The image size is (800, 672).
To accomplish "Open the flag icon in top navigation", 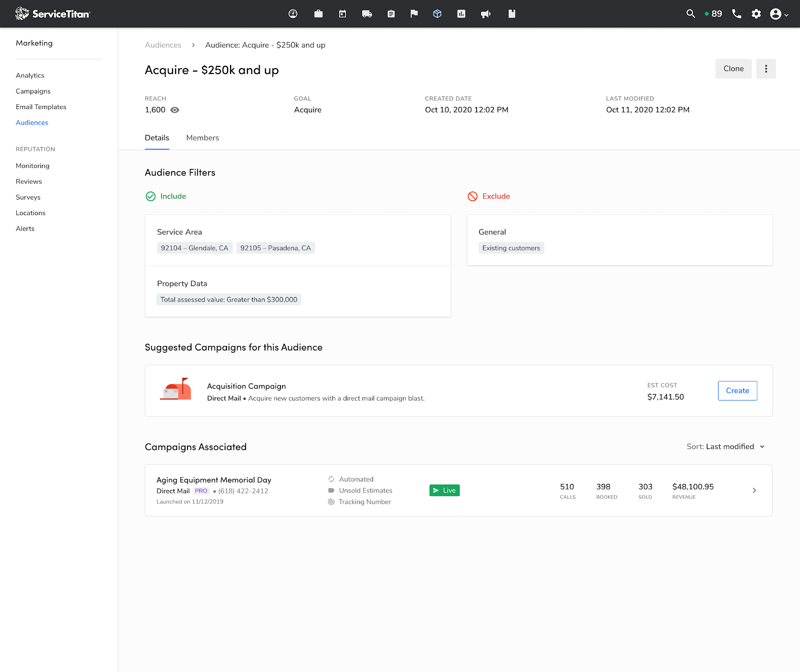I will click(x=414, y=13).
